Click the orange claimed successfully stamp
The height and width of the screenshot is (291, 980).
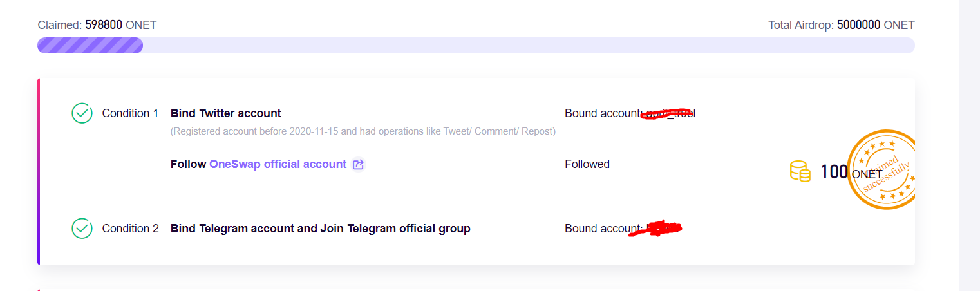[882, 170]
